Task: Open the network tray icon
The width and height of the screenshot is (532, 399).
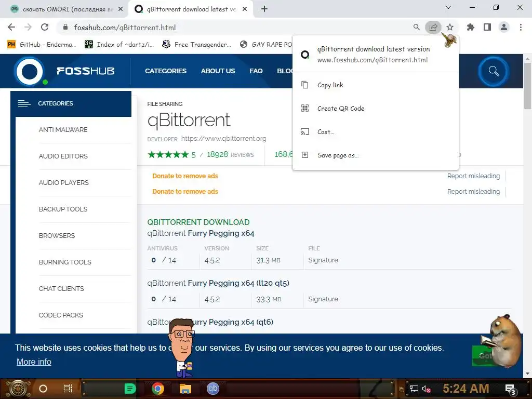Action: point(414,389)
